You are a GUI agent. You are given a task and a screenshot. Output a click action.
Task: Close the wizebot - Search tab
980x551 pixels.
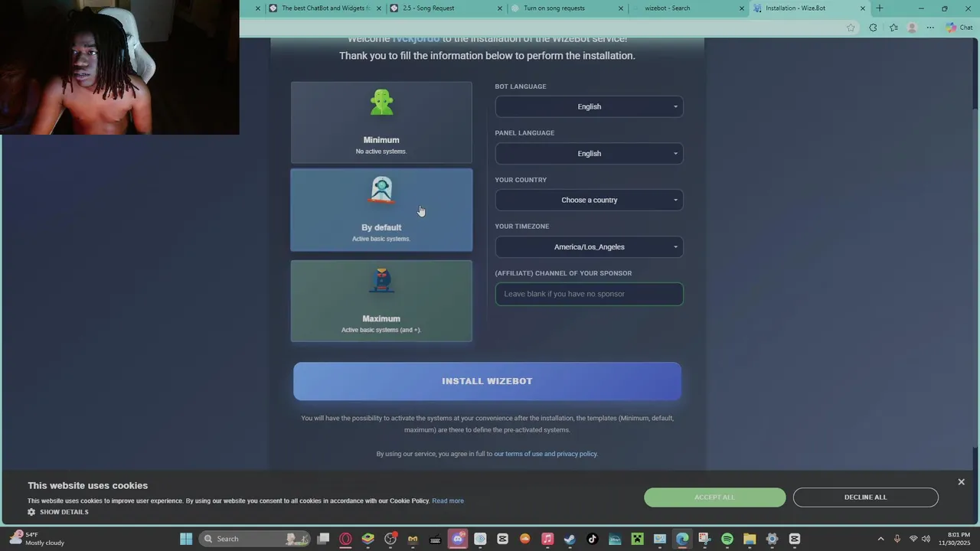[x=741, y=8]
